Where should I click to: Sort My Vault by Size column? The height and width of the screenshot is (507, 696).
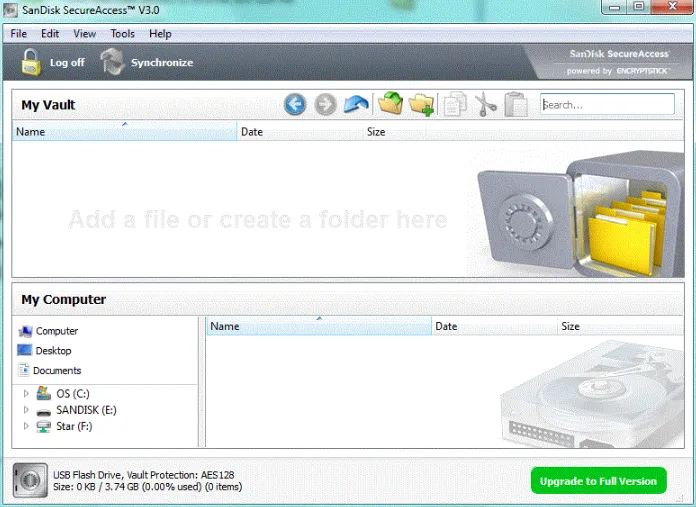click(394, 131)
